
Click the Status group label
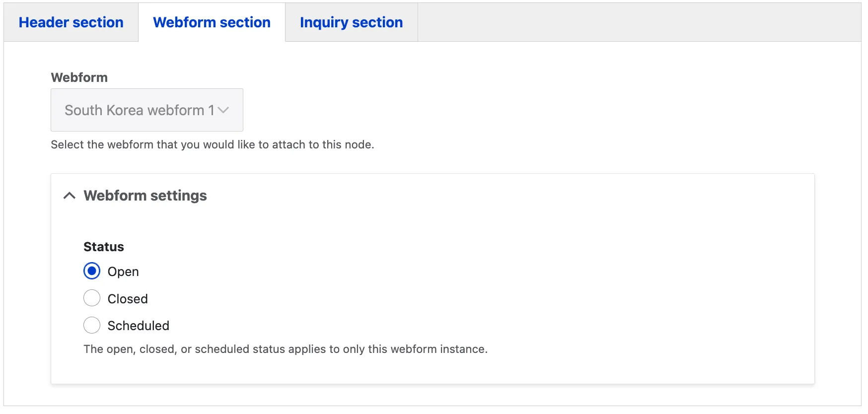point(104,247)
